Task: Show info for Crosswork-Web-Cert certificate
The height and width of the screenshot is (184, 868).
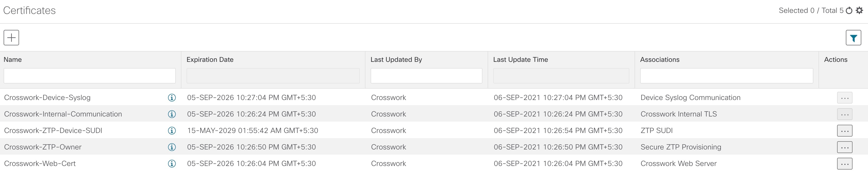Action: click(x=172, y=164)
